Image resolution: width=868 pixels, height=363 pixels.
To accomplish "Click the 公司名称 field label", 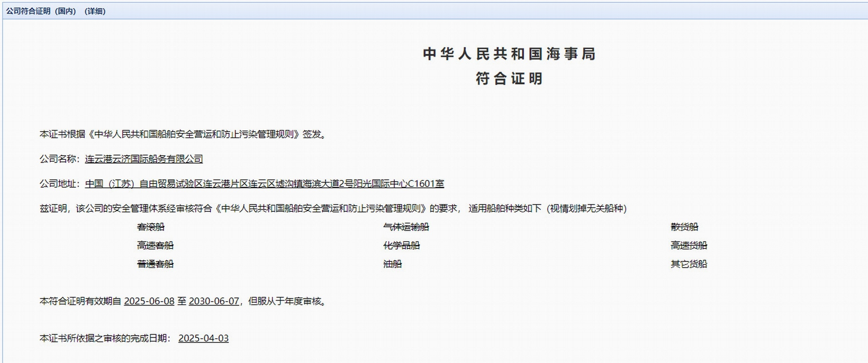I will coord(58,159).
